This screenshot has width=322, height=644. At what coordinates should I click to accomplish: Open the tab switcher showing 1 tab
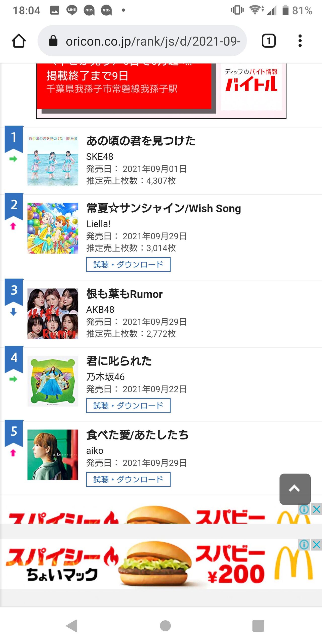click(x=269, y=41)
